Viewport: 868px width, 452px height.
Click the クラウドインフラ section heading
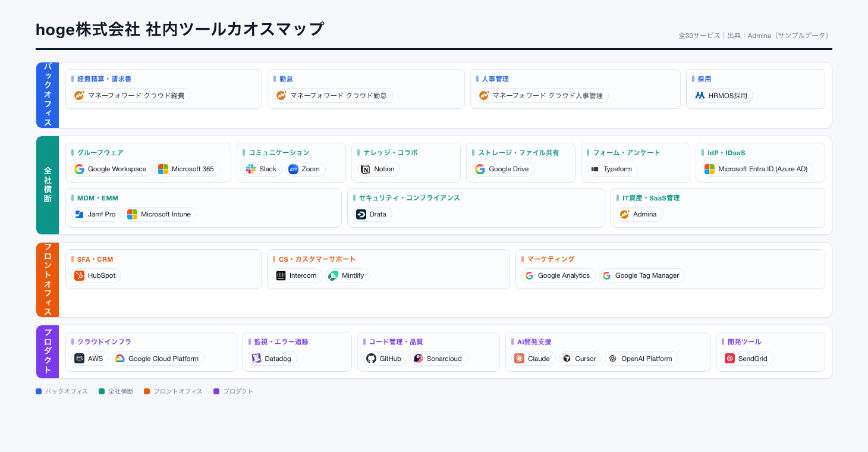pos(104,342)
